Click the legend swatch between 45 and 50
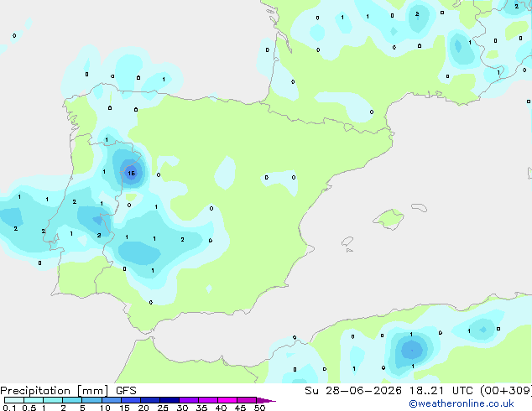Screen dimensions: 532x411 (x=247, y=400)
